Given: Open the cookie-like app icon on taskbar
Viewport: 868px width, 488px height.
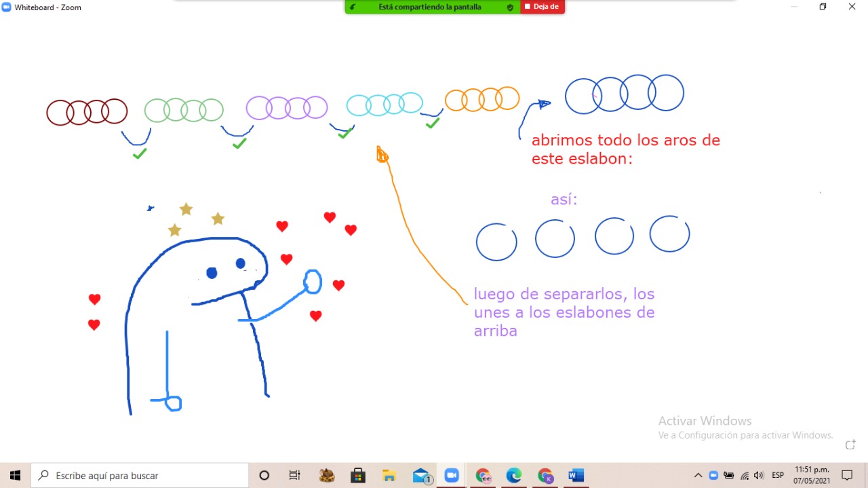Looking at the screenshot, I should (327, 476).
